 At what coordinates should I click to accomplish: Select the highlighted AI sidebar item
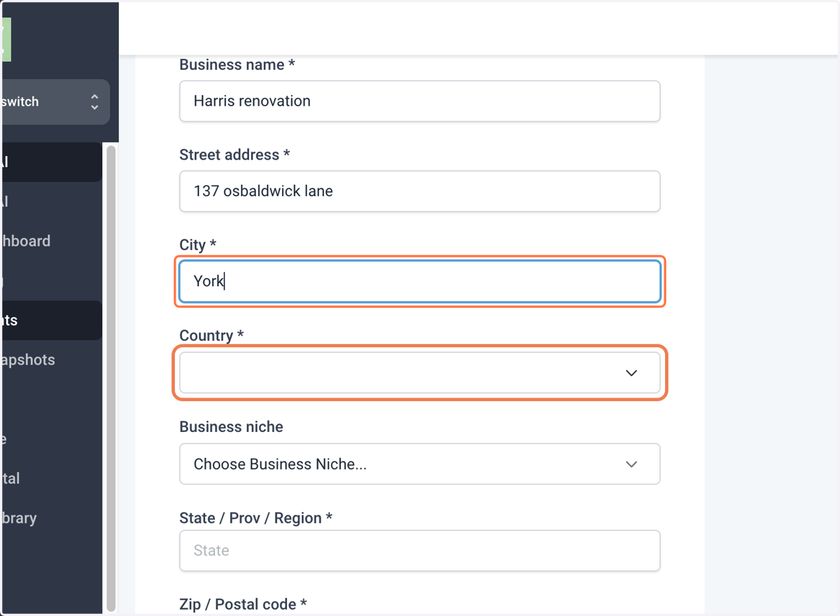click(50, 162)
